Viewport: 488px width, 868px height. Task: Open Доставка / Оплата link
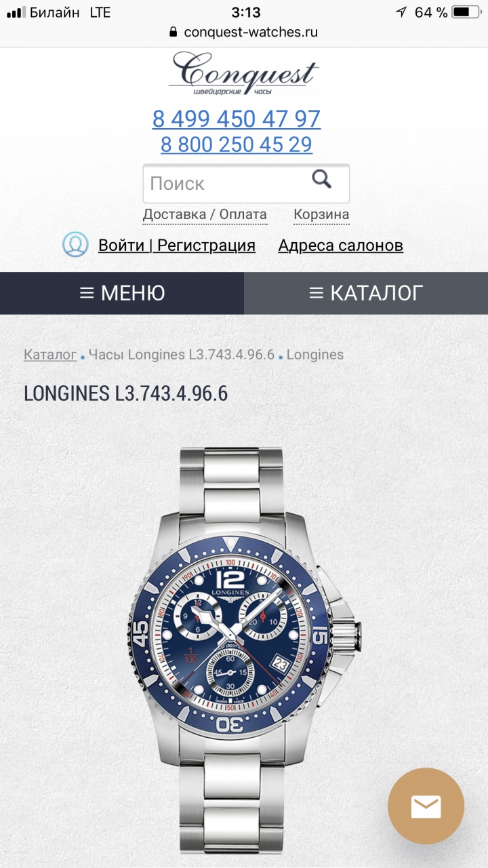click(x=205, y=215)
